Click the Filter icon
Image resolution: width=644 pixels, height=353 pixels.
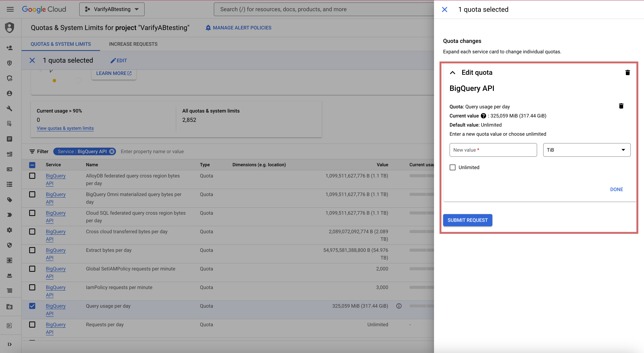32,151
